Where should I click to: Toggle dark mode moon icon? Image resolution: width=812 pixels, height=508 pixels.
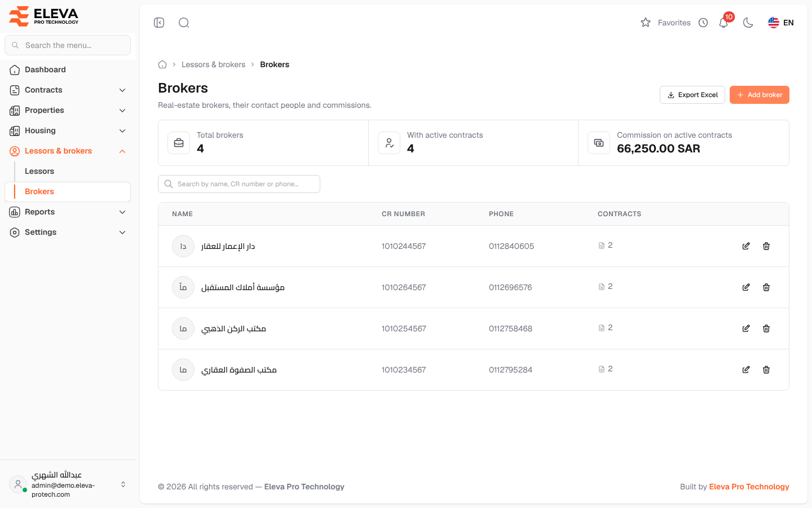tap(748, 23)
